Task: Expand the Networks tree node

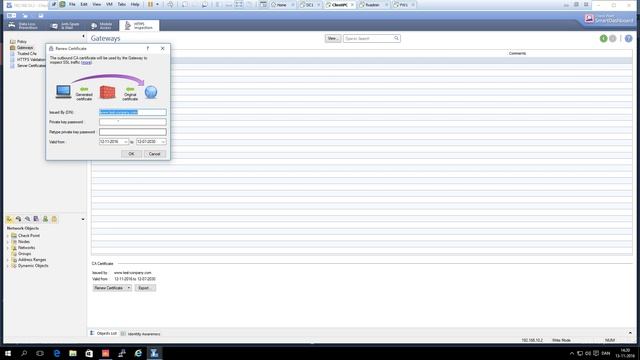Action: (x=8, y=248)
